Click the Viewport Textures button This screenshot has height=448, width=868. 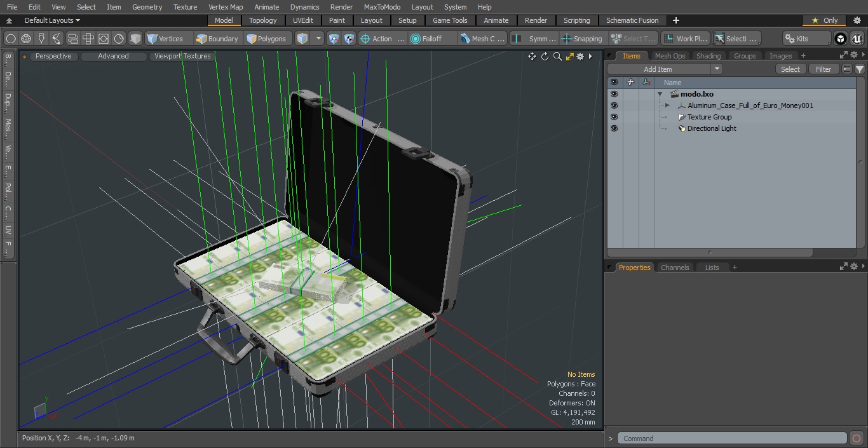[182, 56]
